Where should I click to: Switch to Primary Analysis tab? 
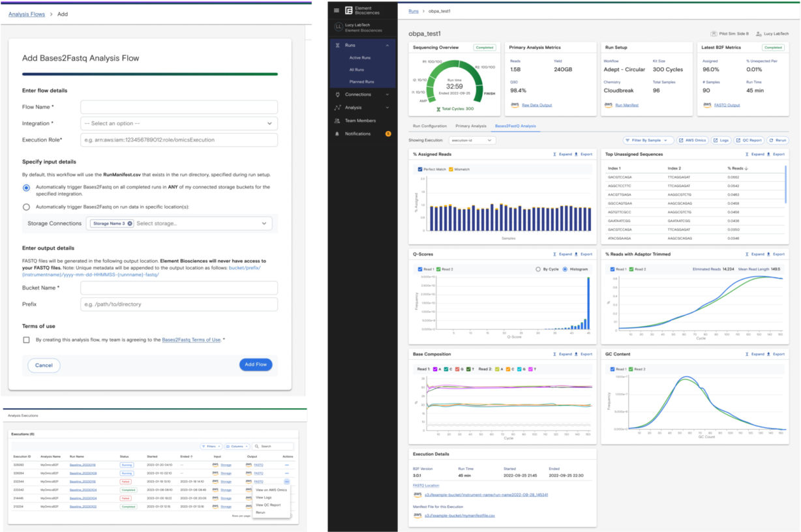(x=470, y=126)
